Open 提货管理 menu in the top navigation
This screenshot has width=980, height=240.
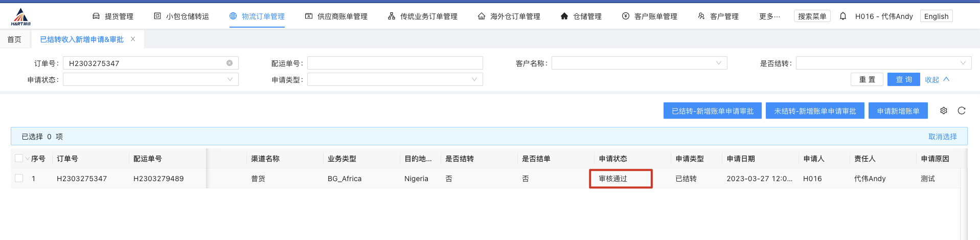click(113, 16)
